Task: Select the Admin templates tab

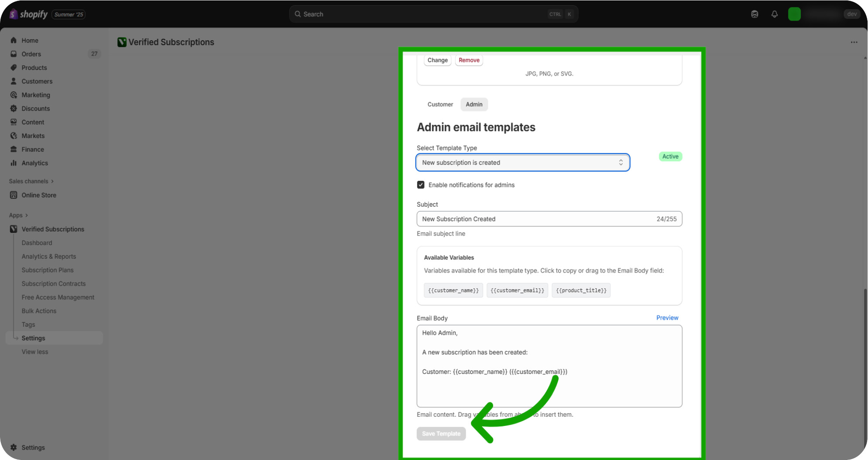Action: point(474,104)
